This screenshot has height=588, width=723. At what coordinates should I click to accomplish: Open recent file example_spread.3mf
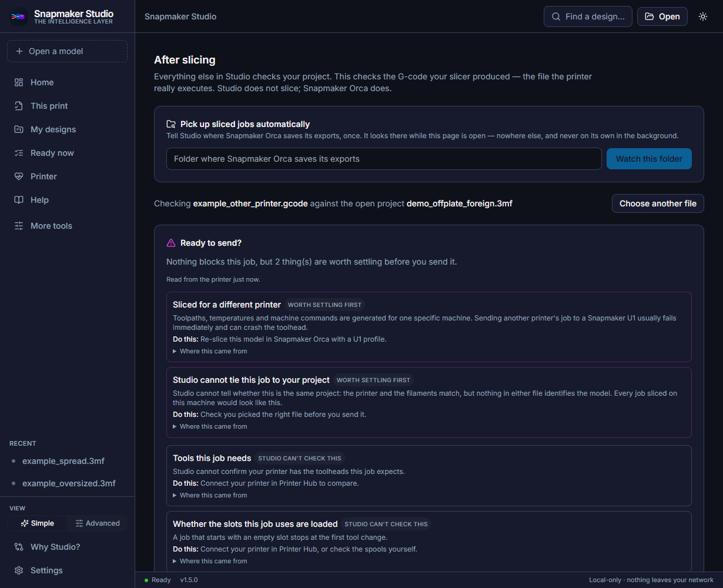click(x=67, y=461)
